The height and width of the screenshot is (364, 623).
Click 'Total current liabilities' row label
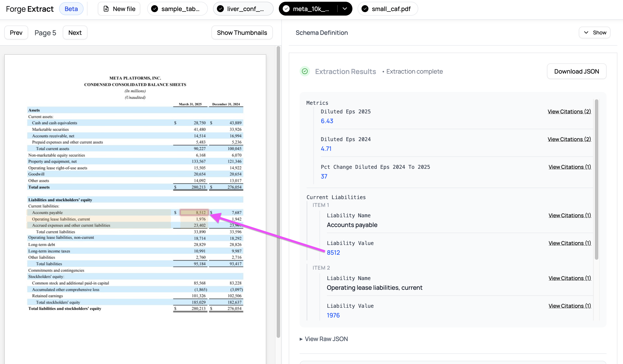click(x=55, y=232)
